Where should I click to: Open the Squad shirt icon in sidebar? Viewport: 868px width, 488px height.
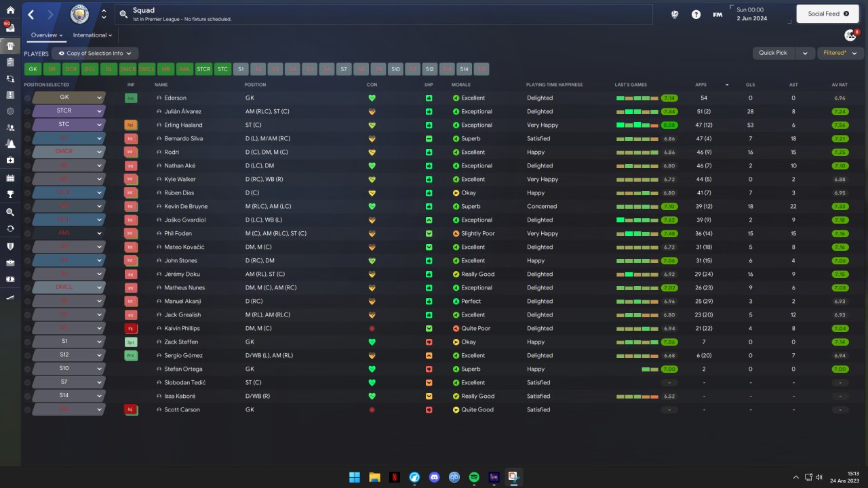pyautogui.click(x=10, y=45)
